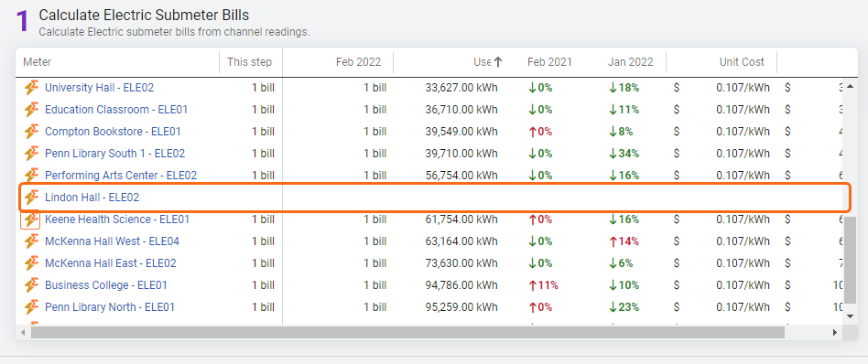Click the Keene Health Science meter icon
The height and width of the screenshot is (364, 868).
click(31, 219)
